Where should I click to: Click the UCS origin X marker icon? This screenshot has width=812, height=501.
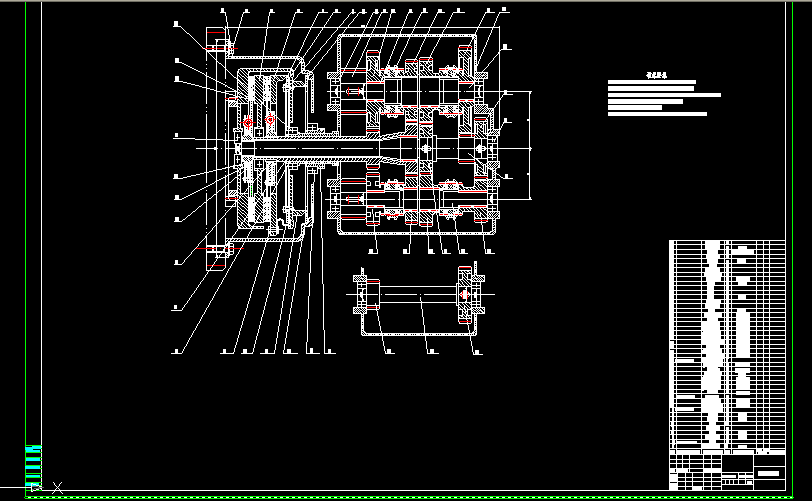pos(57,487)
